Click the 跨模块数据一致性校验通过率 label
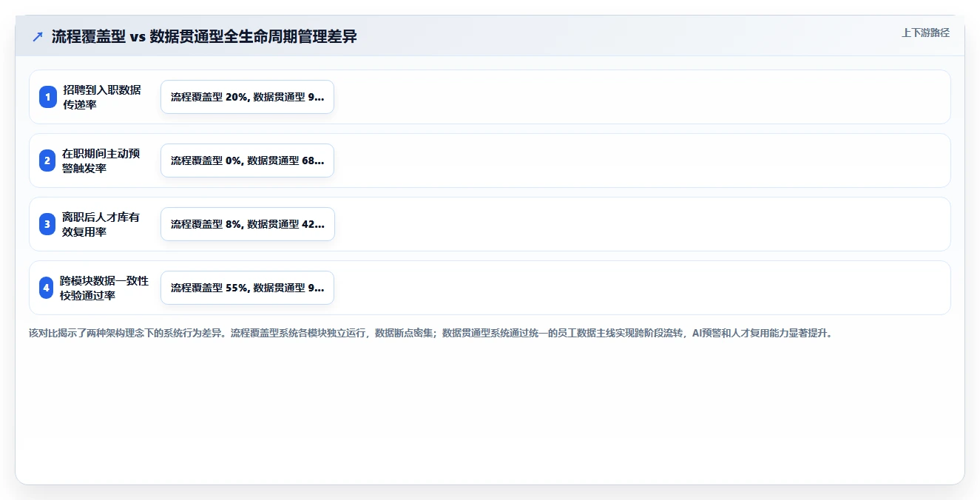Image resolution: width=980 pixels, height=500 pixels. coord(104,288)
